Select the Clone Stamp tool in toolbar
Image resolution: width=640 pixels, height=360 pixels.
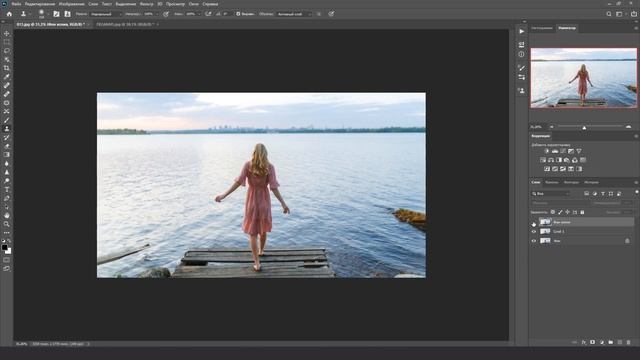[x=7, y=129]
